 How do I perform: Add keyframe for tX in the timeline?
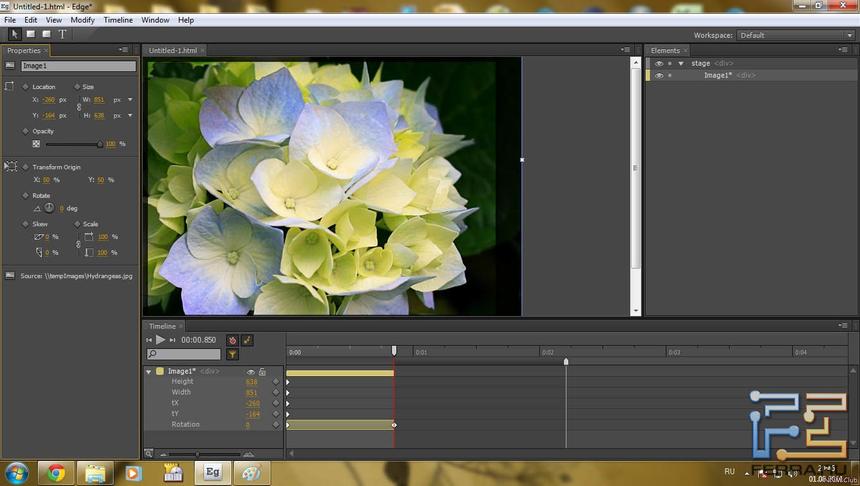[276, 403]
